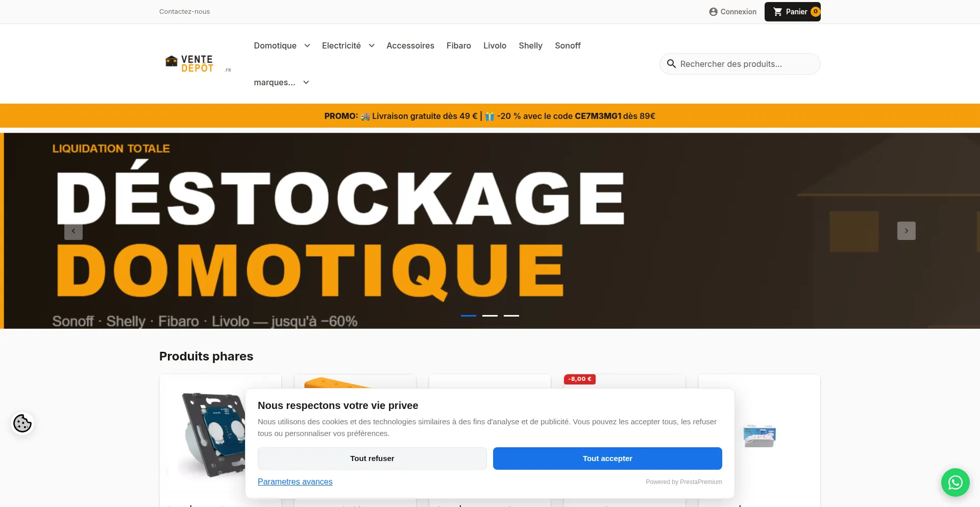Select the third carousel slide indicator

[x=511, y=316]
